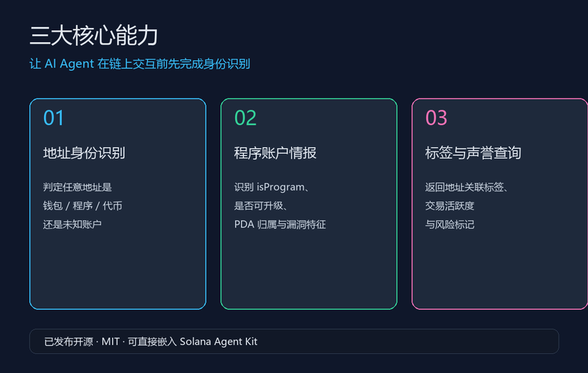Click the pink 03 number
The width and height of the screenshot is (588, 373).
[x=437, y=118]
